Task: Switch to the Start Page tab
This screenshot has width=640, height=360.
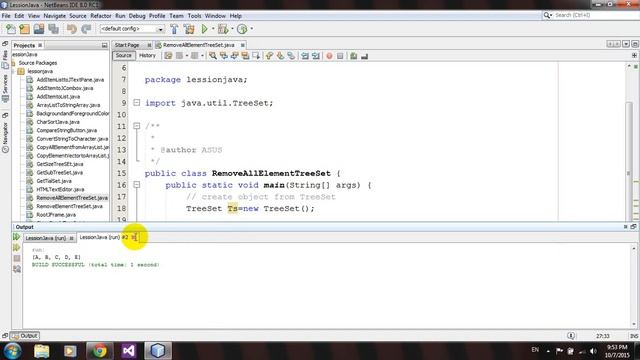Action: (x=127, y=45)
